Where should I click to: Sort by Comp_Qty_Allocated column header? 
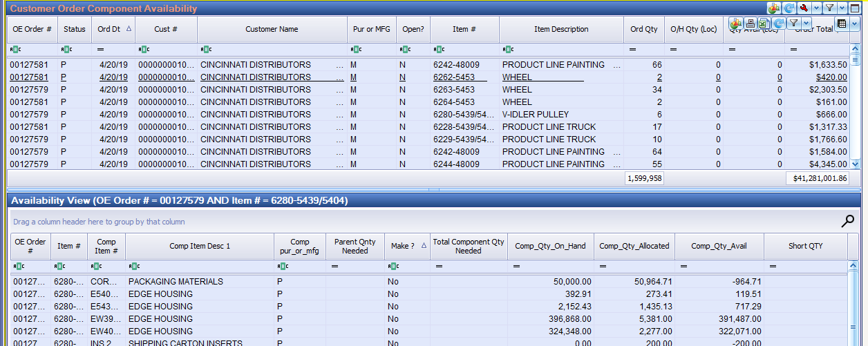pos(634,247)
